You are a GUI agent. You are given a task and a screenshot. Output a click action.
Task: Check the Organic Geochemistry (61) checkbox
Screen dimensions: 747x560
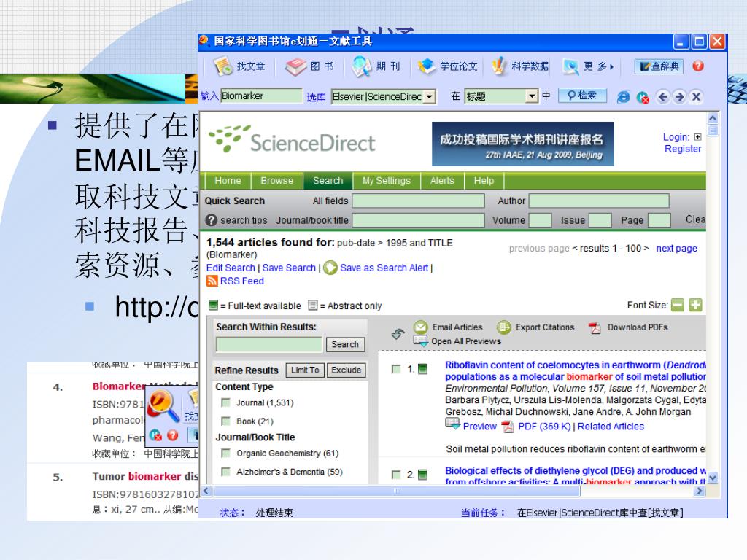tap(226, 454)
